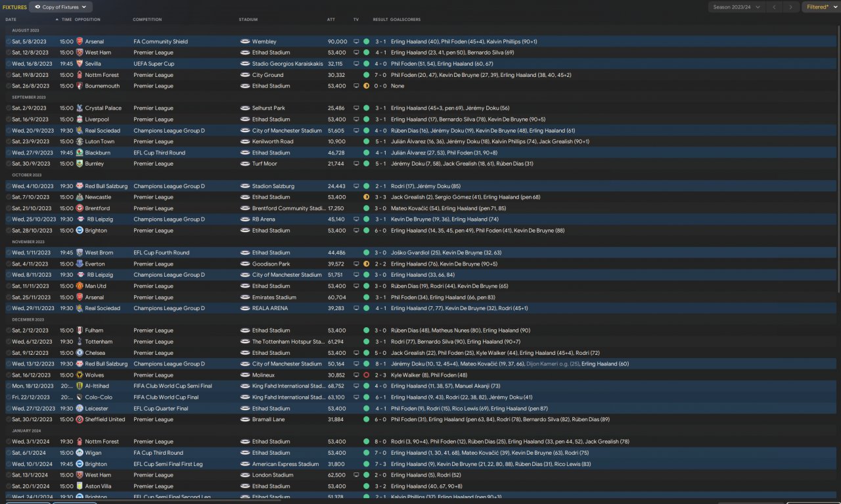Image resolution: width=841 pixels, height=504 pixels.
Task: Toggle the row selector for Sat, 19/8/2023
Action: (x=9, y=75)
